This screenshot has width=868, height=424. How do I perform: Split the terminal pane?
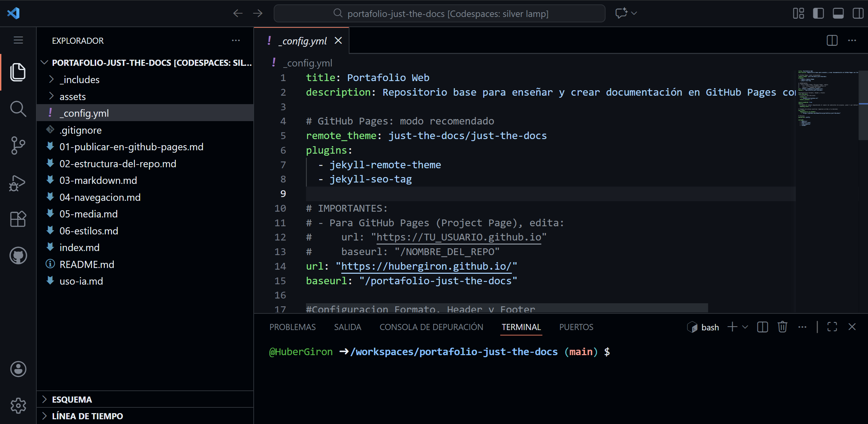point(762,327)
